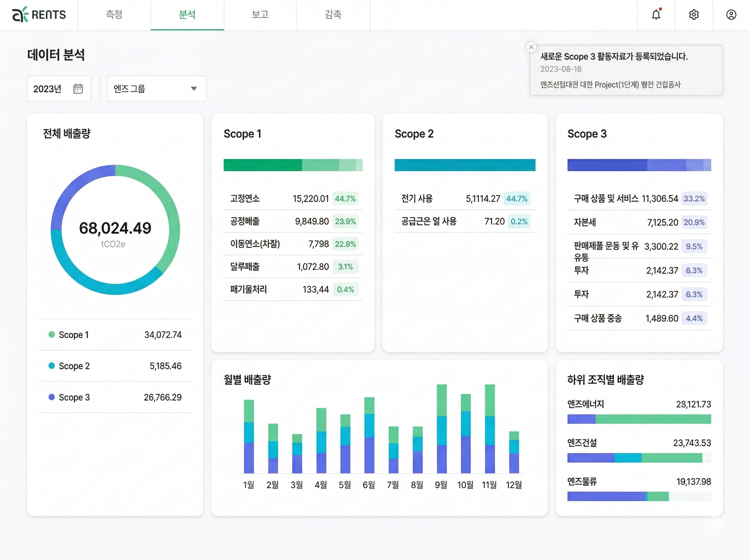750x560 pixels.
Task: Click the new Scope 3 activity notification text
Action: pos(614,57)
